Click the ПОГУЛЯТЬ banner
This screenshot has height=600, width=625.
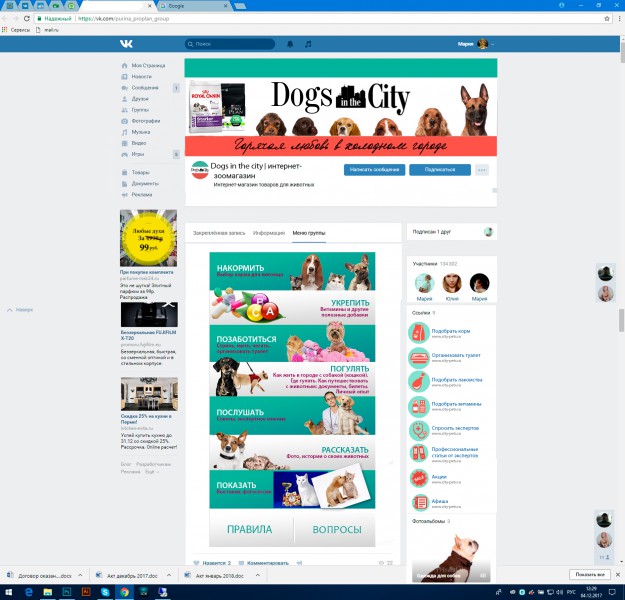(x=292, y=379)
